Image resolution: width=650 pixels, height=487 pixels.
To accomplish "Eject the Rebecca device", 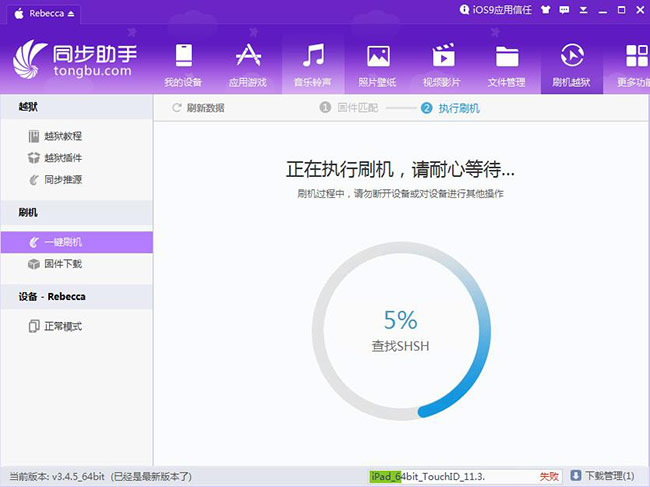I will (x=70, y=14).
